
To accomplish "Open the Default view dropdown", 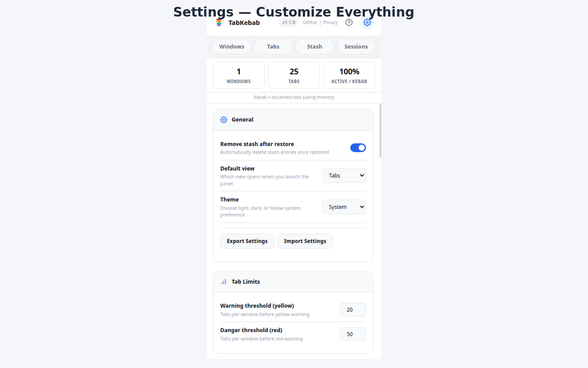I will click(344, 175).
